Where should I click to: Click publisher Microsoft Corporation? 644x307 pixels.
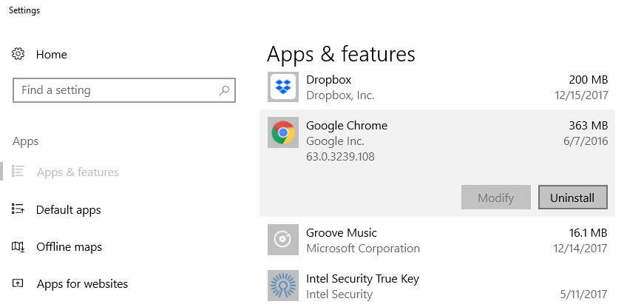(363, 249)
